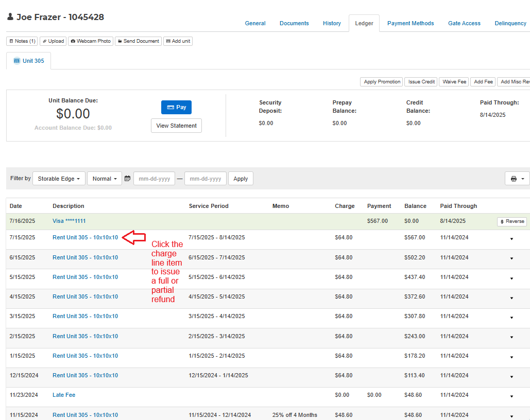Screen dimensions: 530x420
Task: Open the Storable Edge filter dropdown
Action: click(x=59, y=179)
